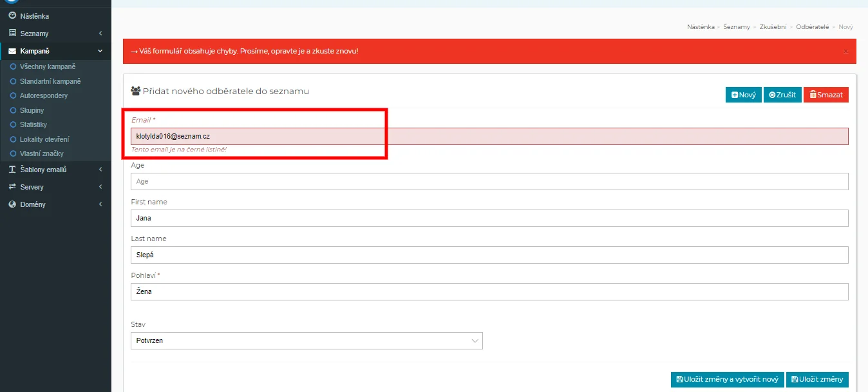Click the red Smazat delete button

(826, 95)
